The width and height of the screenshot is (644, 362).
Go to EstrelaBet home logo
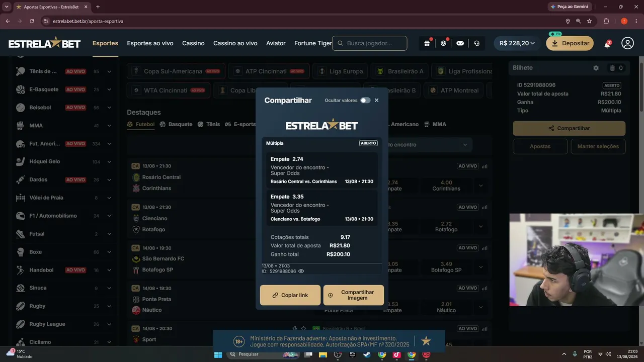click(x=44, y=43)
